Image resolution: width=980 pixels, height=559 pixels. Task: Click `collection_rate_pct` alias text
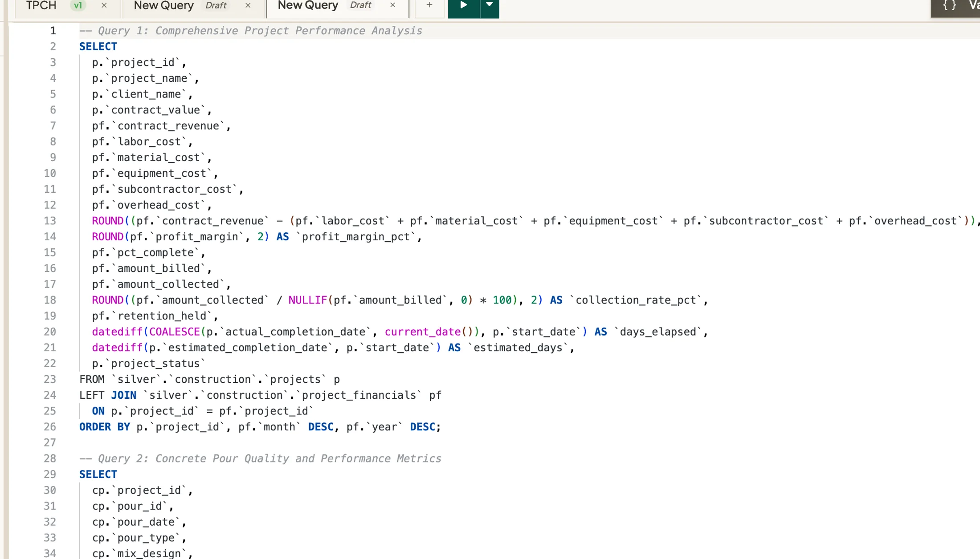click(636, 300)
